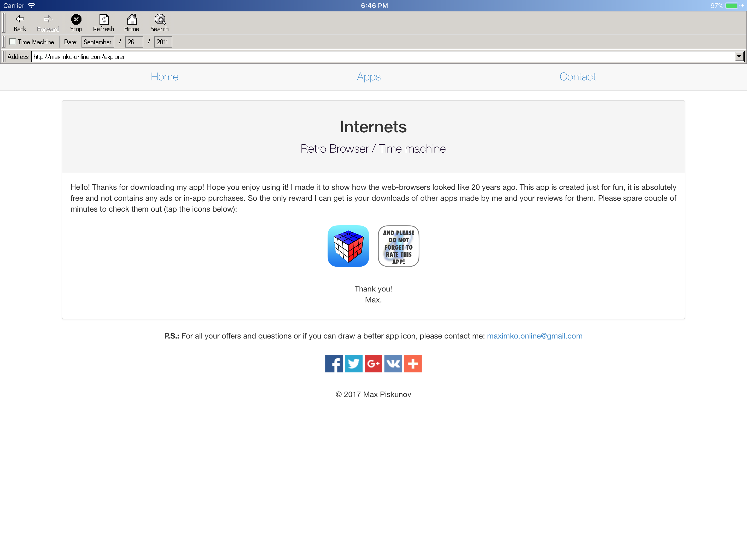747x560 pixels.
Task: Click the September month field
Action: (x=98, y=42)
